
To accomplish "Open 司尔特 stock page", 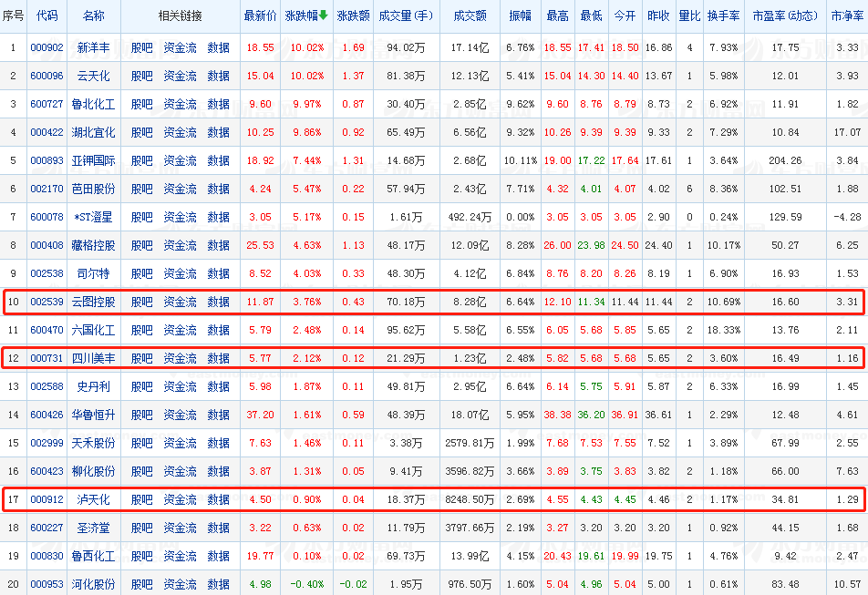I will tap(93, 273).
